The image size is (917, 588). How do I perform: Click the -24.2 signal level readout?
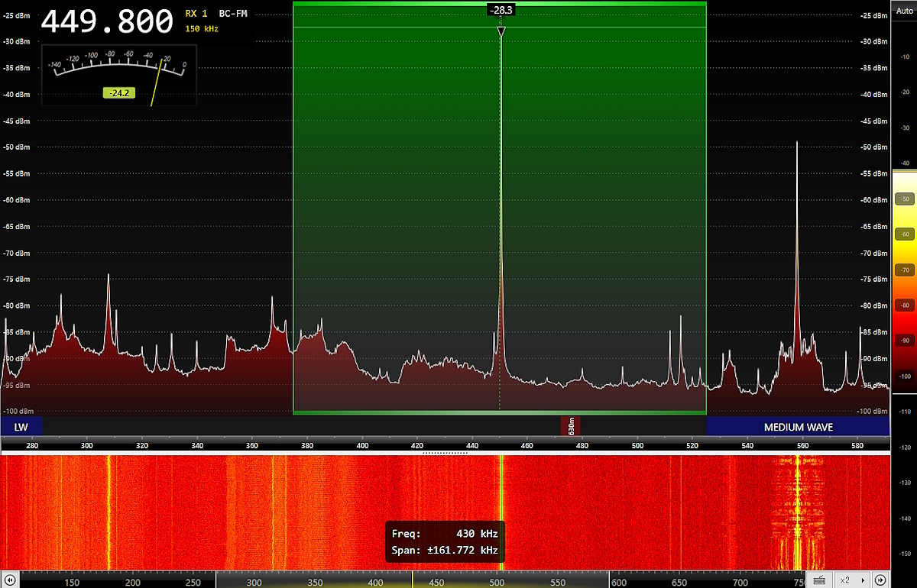(118, 93)
